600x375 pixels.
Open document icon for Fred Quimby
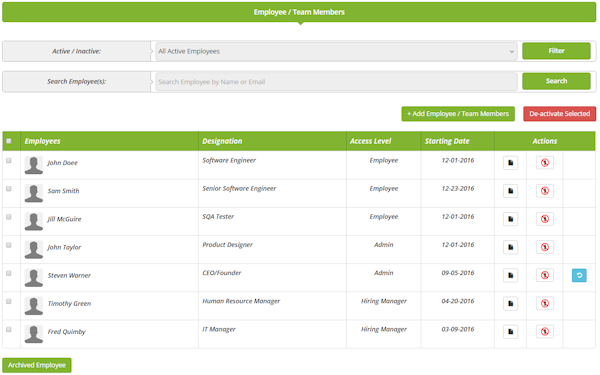[x=510, y=331]
